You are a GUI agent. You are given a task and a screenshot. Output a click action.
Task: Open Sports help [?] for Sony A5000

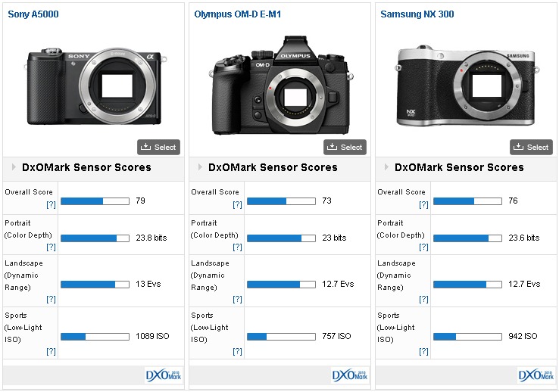(x=51, y=352)
